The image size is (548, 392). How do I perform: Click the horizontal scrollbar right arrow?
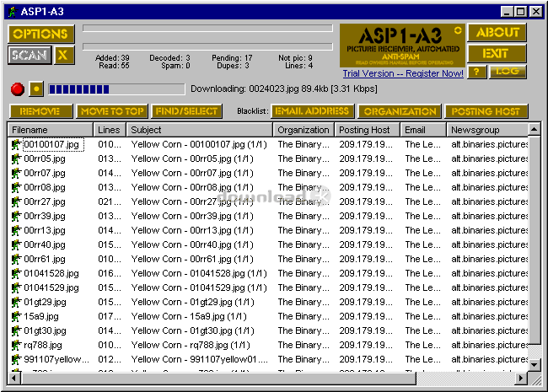(521, 378)
